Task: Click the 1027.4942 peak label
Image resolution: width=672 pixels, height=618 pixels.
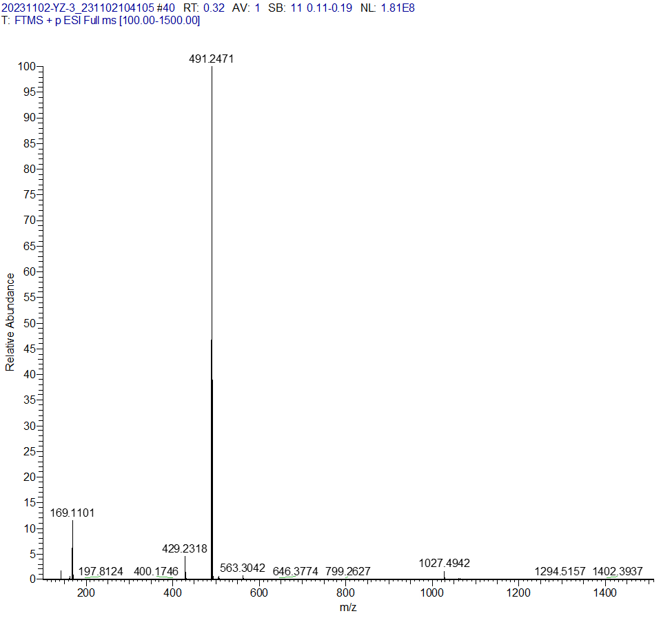Action: 444,563
